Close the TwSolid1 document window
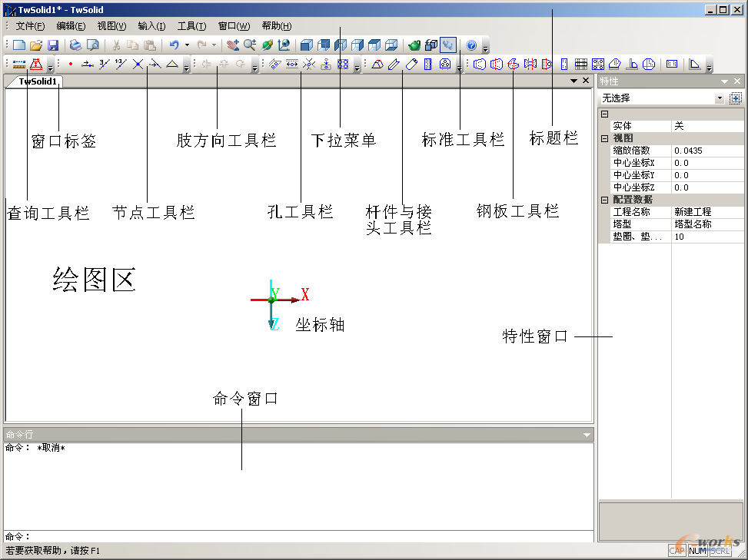Viewport: 748px width, 560px height. click(x=586, y=81)
